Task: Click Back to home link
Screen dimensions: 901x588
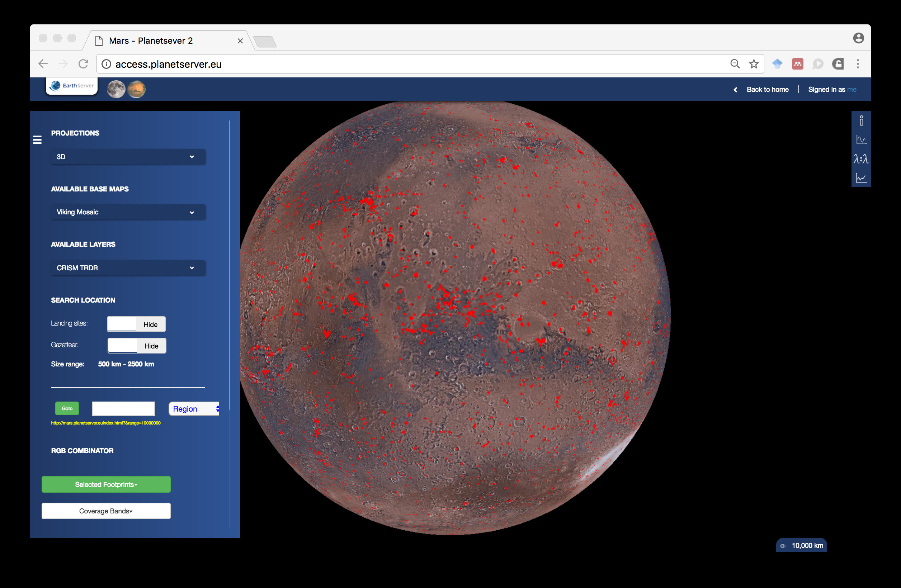Action: pos(767,90)
